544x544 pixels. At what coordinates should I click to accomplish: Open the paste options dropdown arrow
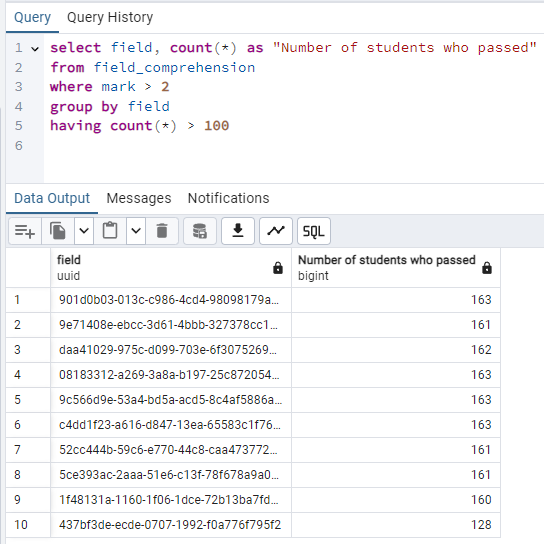(x=136, y=231)
